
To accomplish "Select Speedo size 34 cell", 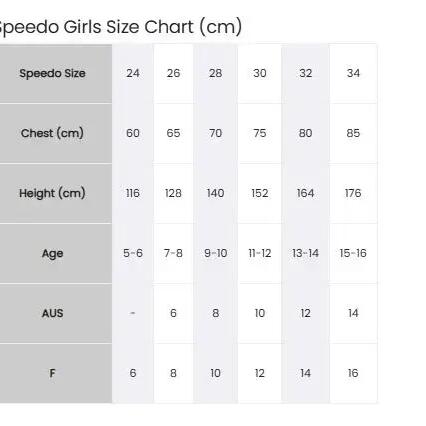I will (353, 73).
